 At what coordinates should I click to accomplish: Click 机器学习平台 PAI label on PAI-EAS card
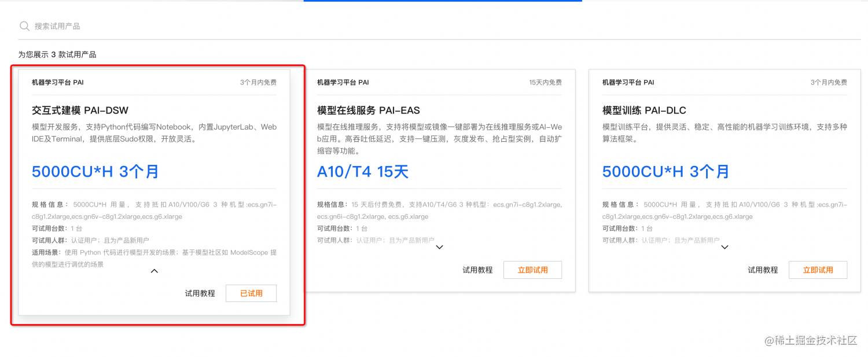click(x=343, y=82)
